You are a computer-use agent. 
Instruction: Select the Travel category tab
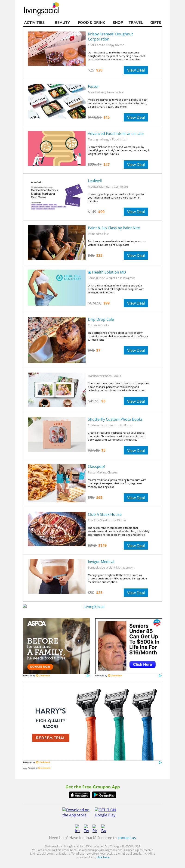pos(136,23)
